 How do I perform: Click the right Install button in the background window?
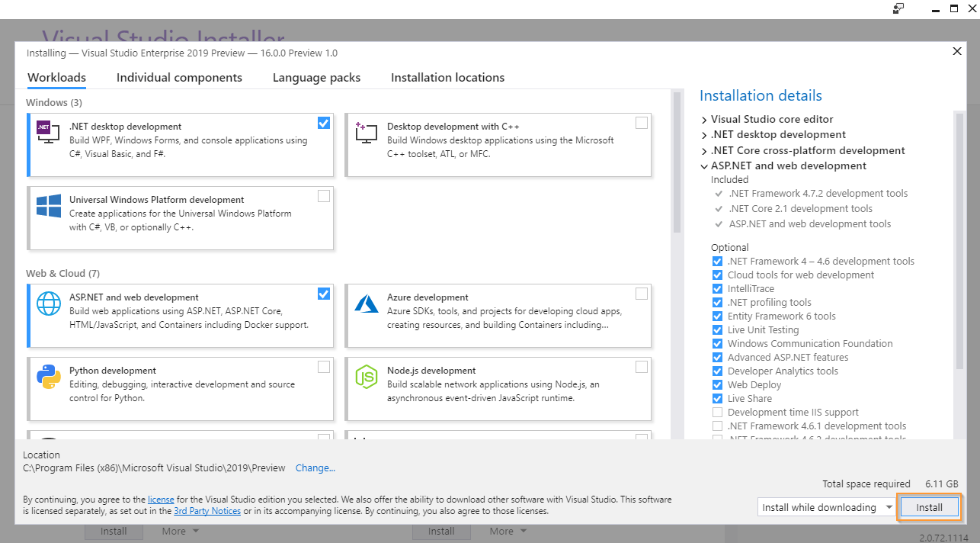point(441,531)
